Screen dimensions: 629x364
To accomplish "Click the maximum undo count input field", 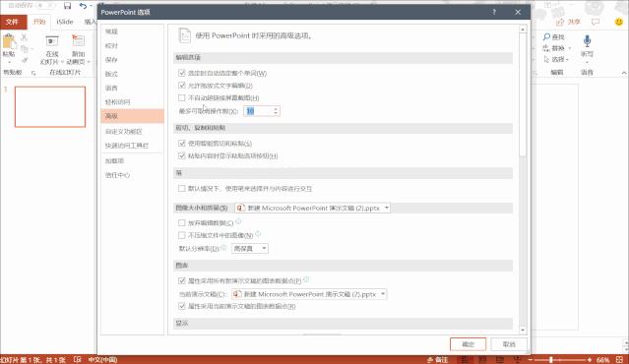I will (x=258, y=111).
